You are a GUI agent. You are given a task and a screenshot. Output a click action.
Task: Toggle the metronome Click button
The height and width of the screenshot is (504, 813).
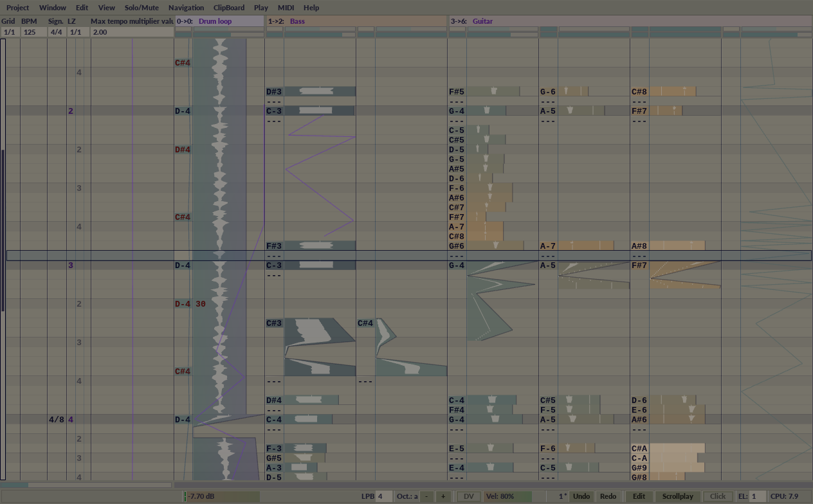[718, 496]
